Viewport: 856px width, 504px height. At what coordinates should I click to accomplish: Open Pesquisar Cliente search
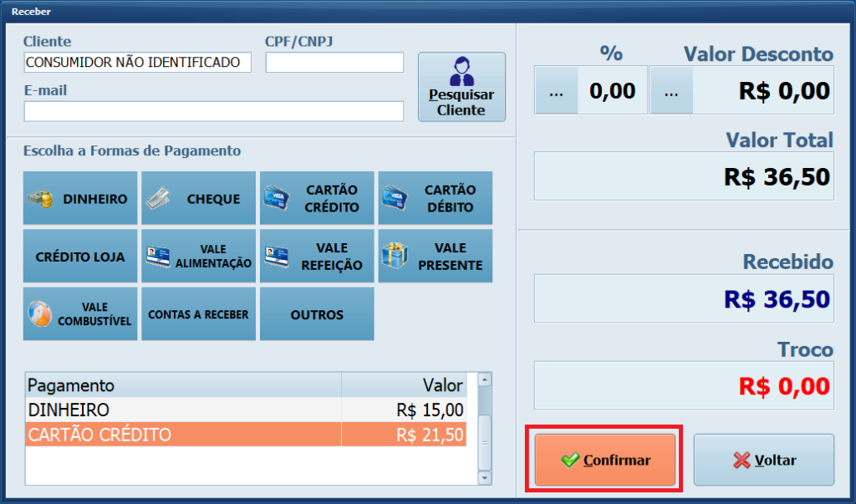coord(461,87)
